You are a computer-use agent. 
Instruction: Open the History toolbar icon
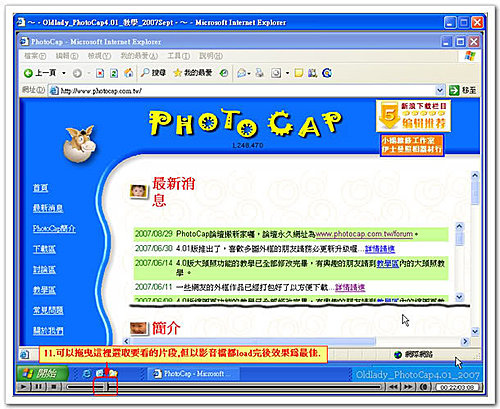click(224, 73)
